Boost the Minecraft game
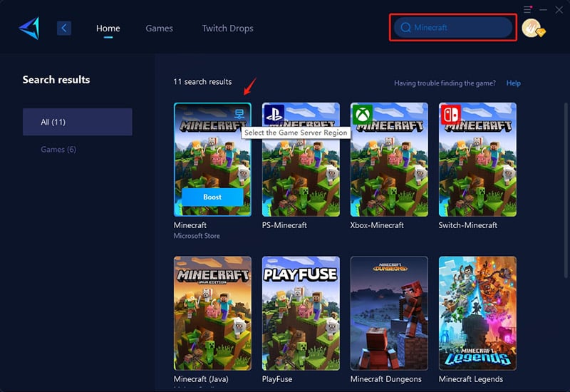 [212, 197]
